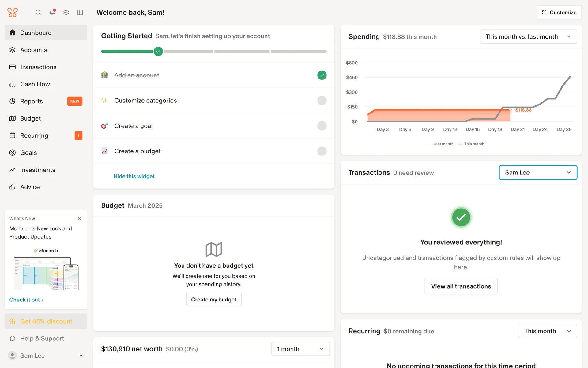Check the Create a budget circle
Image resolution: width=588 pixels, height=368 pixels.
tap(322, 151)
